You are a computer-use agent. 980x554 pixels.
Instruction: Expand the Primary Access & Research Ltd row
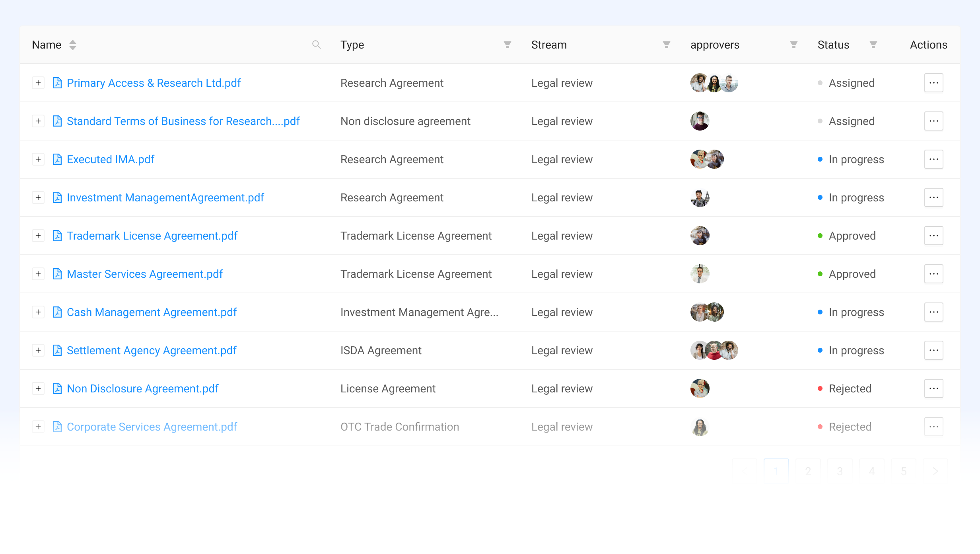(x=38, y=83)
